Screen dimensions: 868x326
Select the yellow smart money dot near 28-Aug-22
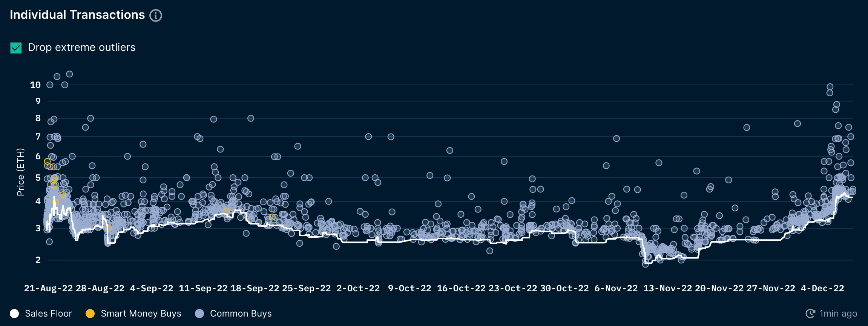[x=108, y=229]
